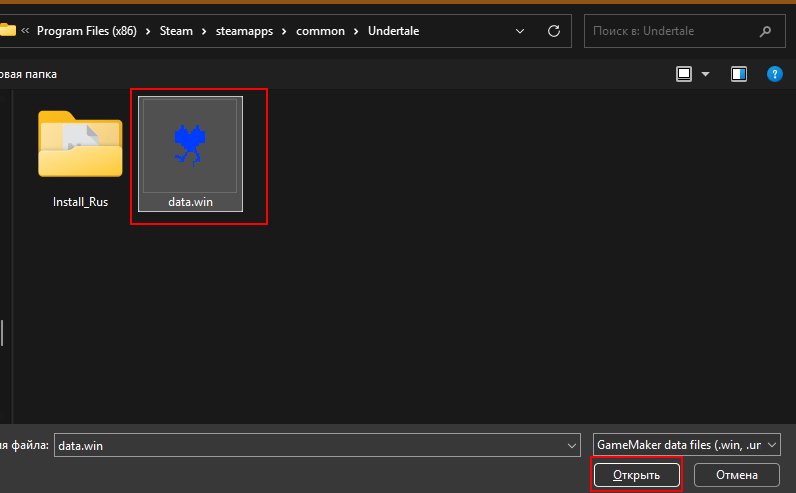Expand the address bar history dropdown
796x493 pixels.
520,31
